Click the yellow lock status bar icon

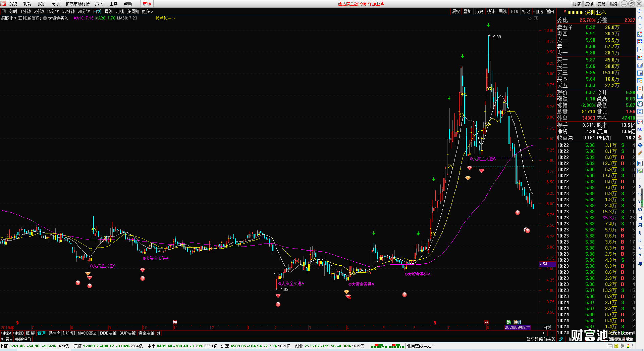pyautogui.click(x=616, y=346)
